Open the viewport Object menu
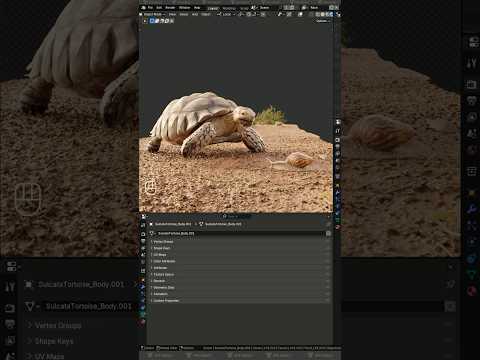 click(x=206, y=14)
